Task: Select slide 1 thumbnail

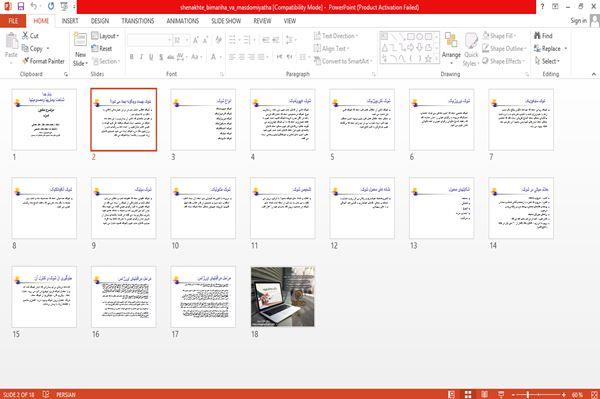Action: (44, 120)
